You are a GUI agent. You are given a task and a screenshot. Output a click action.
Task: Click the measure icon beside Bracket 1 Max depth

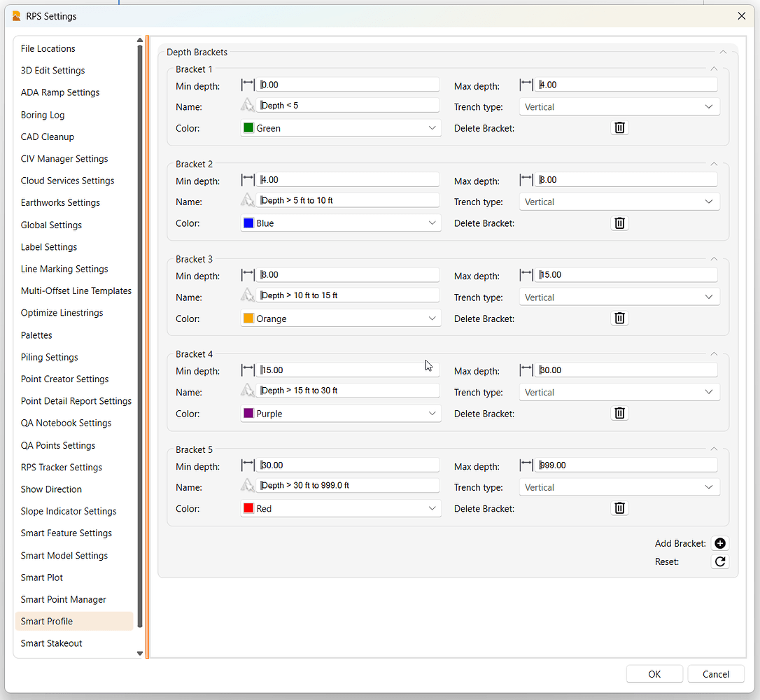click(526, 85)
